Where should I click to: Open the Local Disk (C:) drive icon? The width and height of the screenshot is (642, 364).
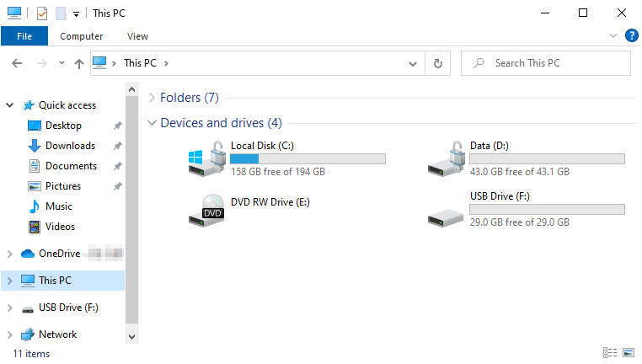coord(206,159)
